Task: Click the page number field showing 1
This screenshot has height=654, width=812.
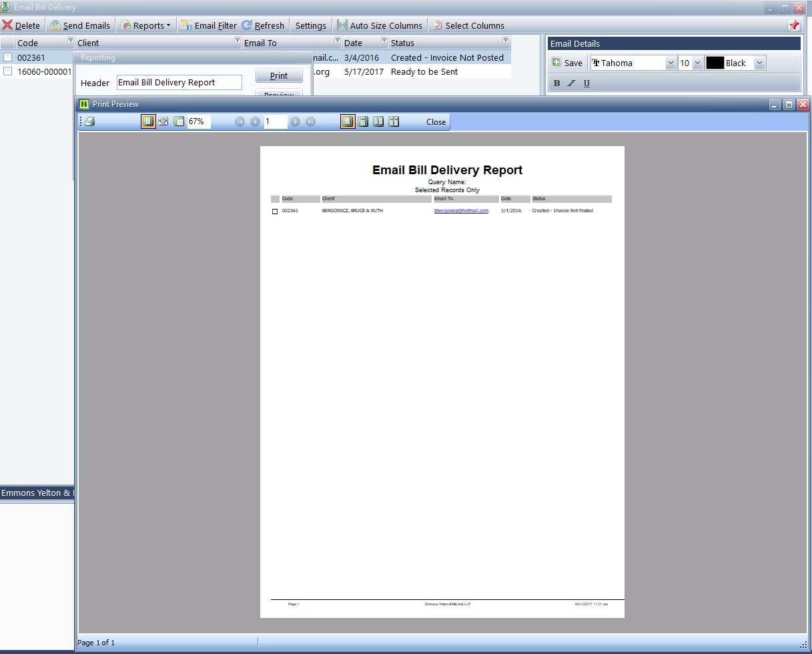Action: point(276,121)
